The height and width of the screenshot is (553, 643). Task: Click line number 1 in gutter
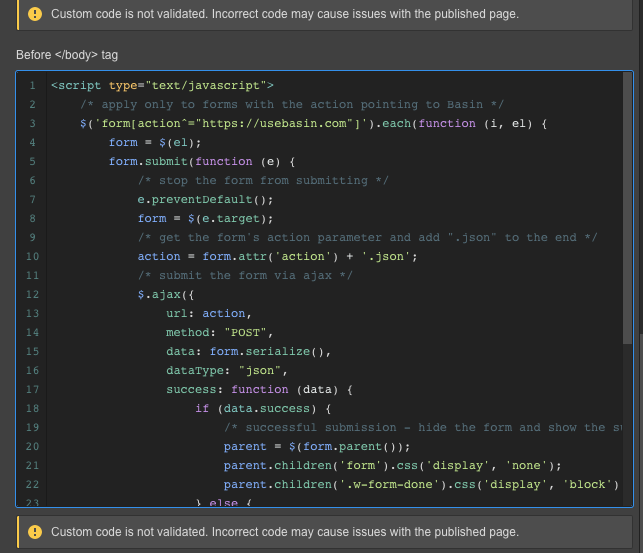click(x=32, y=85)
